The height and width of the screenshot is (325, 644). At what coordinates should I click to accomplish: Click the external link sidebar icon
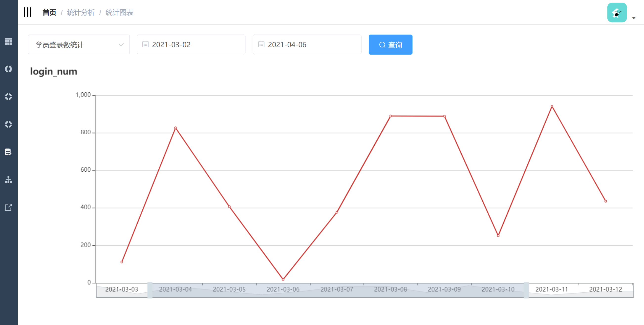click(8, 207)
